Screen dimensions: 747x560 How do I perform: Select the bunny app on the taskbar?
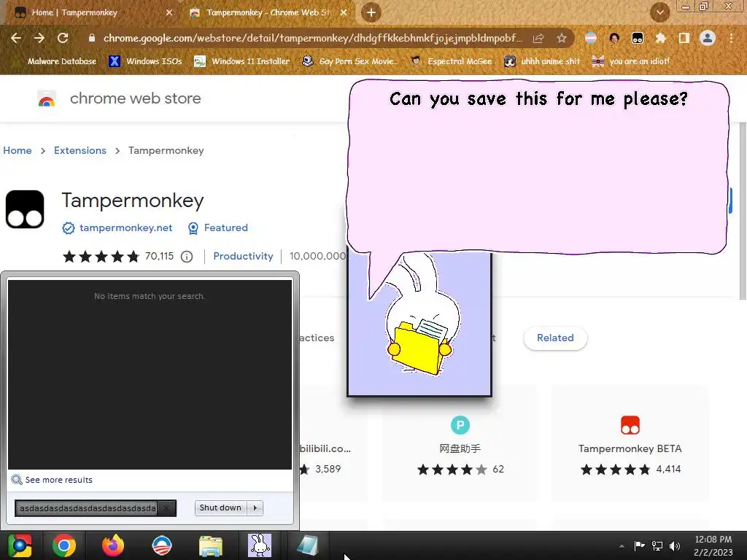coord(260,545)
